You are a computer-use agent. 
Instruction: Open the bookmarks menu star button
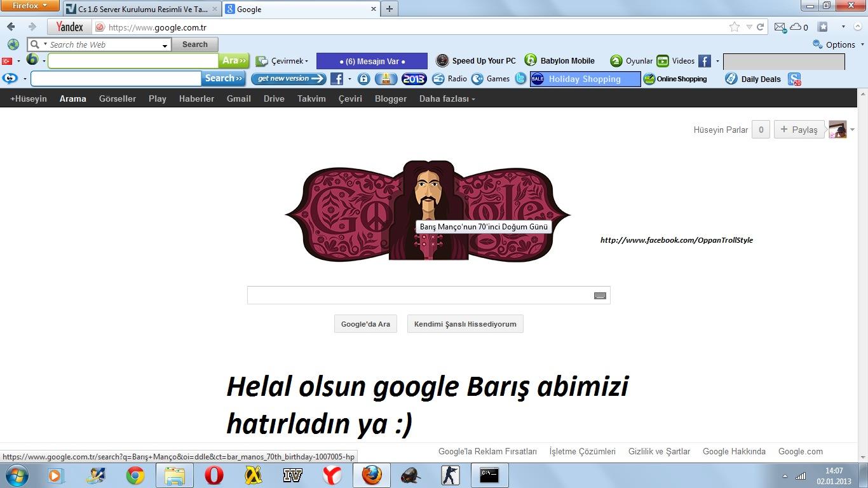(823, 27)
